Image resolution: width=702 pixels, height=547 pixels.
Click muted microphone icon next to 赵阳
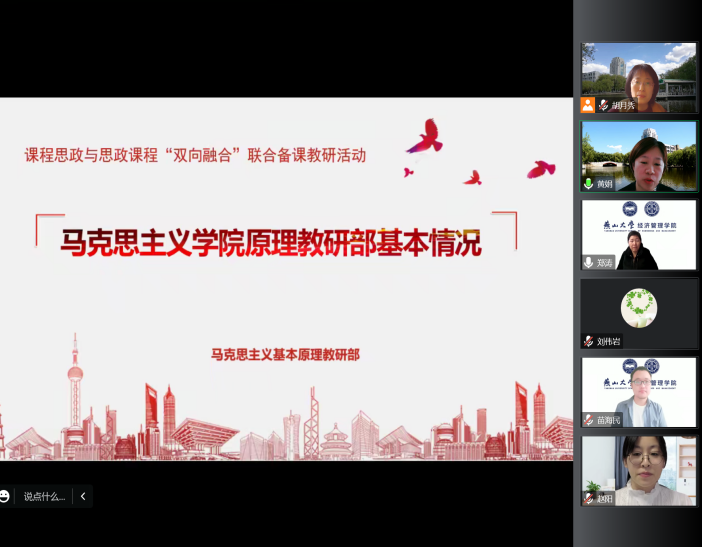(588, 498)
